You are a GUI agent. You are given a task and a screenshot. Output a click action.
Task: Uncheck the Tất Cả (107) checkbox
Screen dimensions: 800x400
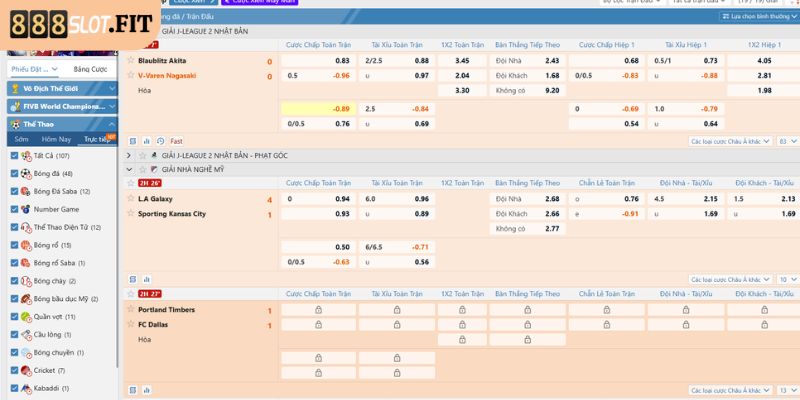coord(13,156)
